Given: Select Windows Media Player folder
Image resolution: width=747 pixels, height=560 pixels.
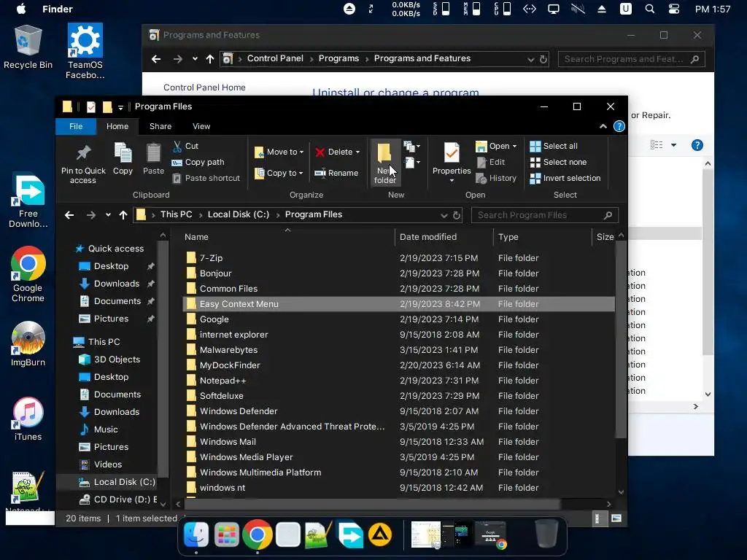Looking at the screenshot, I should coord(398,457).
